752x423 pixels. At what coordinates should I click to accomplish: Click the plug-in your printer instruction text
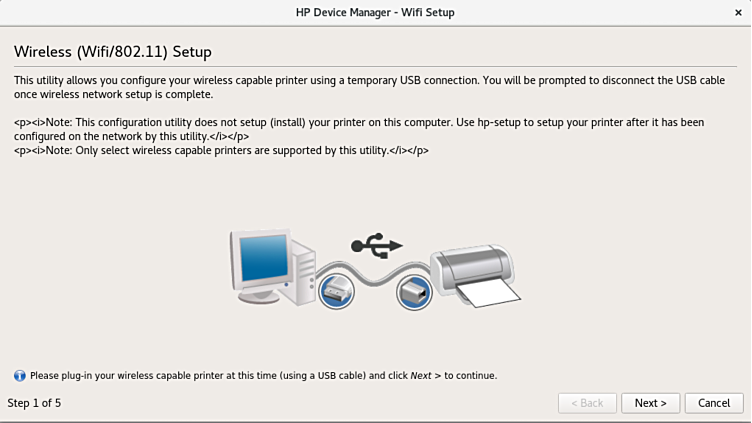(x=263, y=376)
